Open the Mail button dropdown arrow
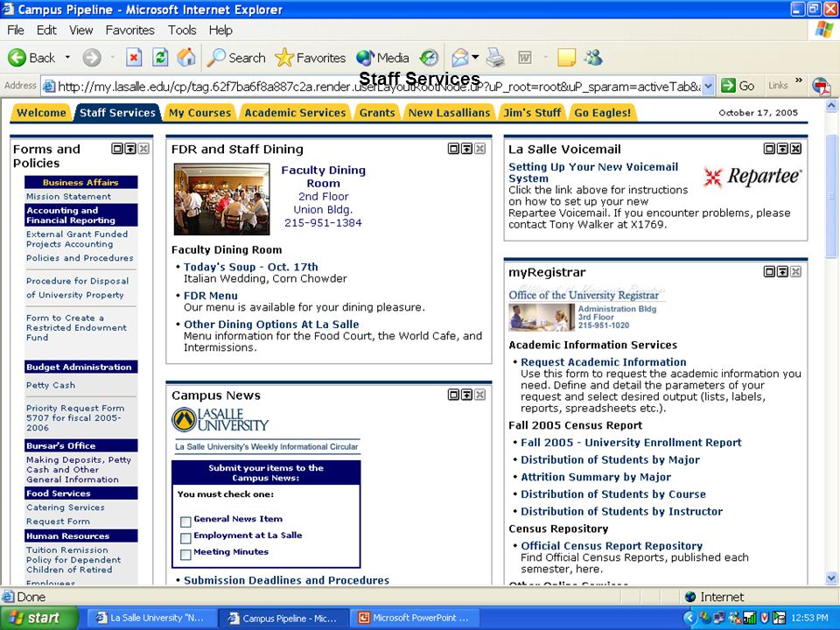Screen dimensions: 840x630 coord(474,57)
